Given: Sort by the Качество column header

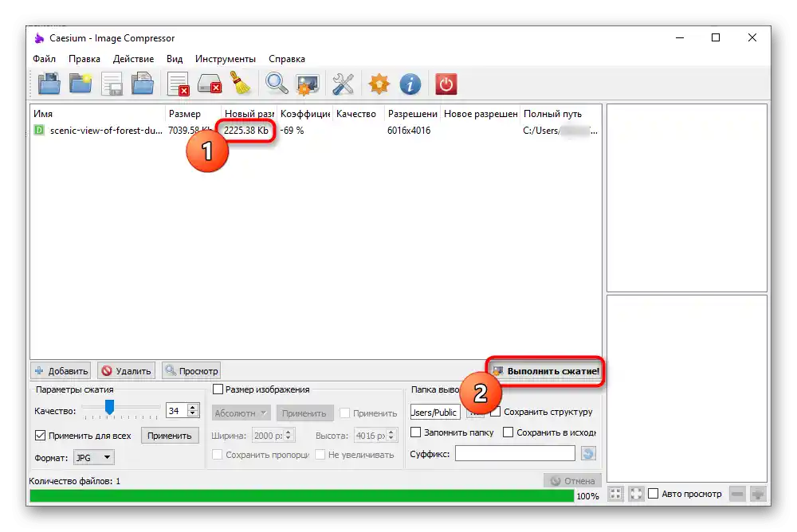Looking at the screenshot, I should (x=359, y=114).
